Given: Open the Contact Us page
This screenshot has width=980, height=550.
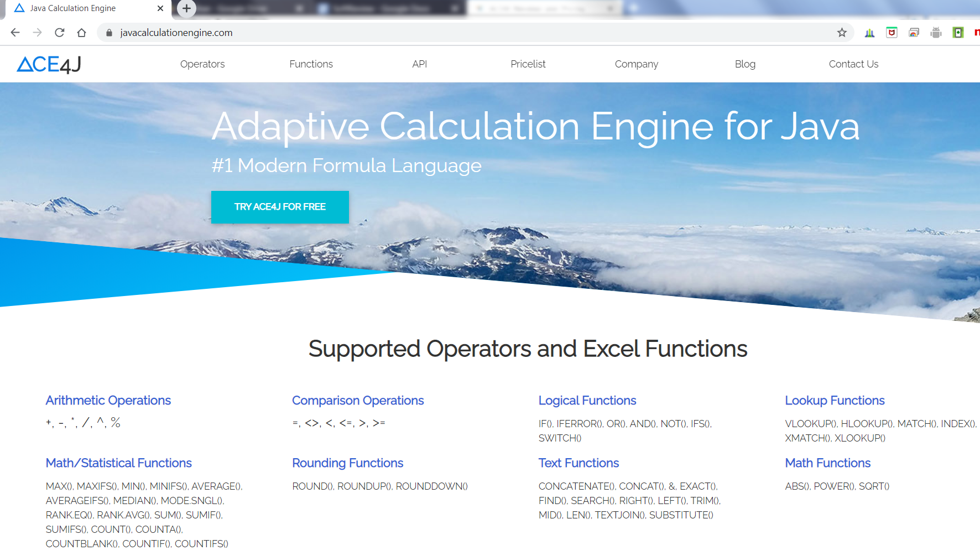Looking at the screenshot, I should [853, 64].
